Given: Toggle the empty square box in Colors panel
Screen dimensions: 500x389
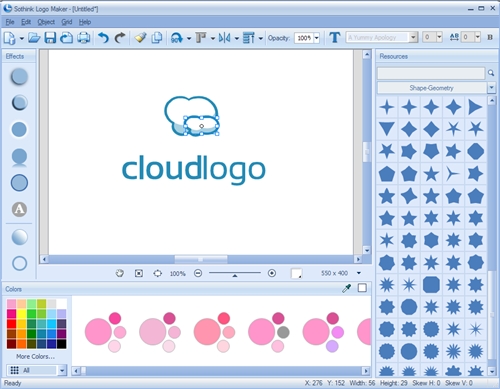Looking at the screenshot, I should pyautogui.click(x=362, y=288).
